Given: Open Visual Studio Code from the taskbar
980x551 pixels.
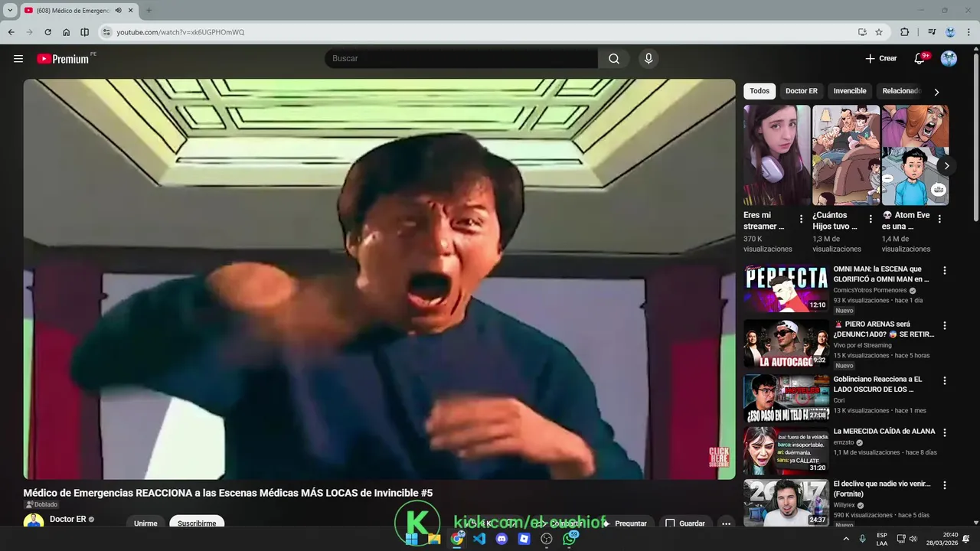Looking at the screenshot, I should (x=479, y=539).
